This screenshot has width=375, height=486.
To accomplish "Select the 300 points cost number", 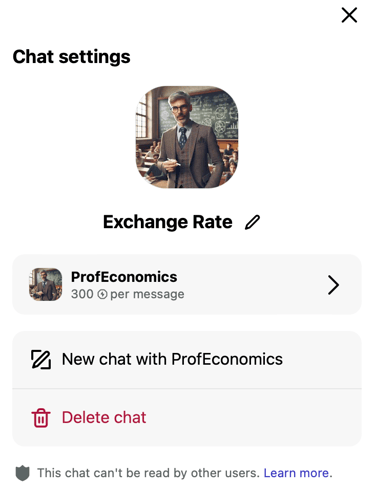I will click(82, 294).
